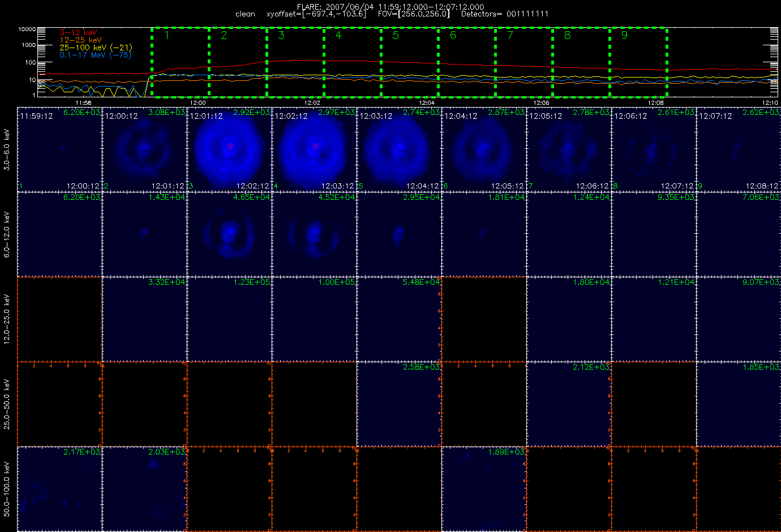This screenshot has width=781, height=532.
Task: Click the FLARE 2007/06/04 title text
Action: point(390,7)
